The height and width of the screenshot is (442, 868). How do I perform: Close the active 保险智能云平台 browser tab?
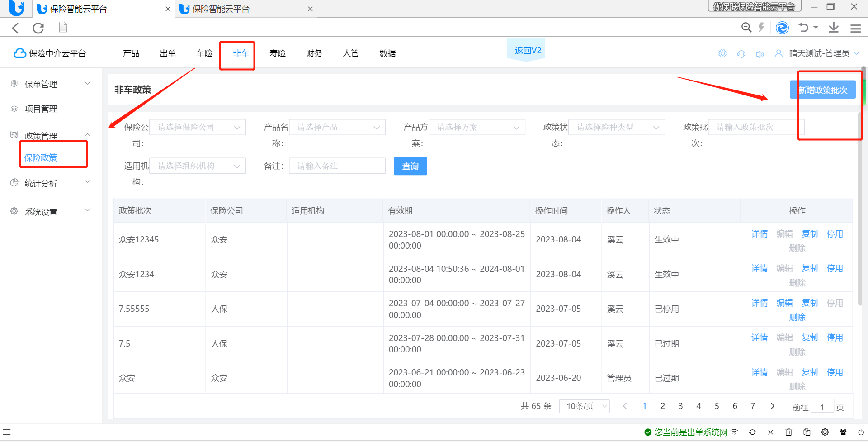pyautogui.click(x=168, y=9)
